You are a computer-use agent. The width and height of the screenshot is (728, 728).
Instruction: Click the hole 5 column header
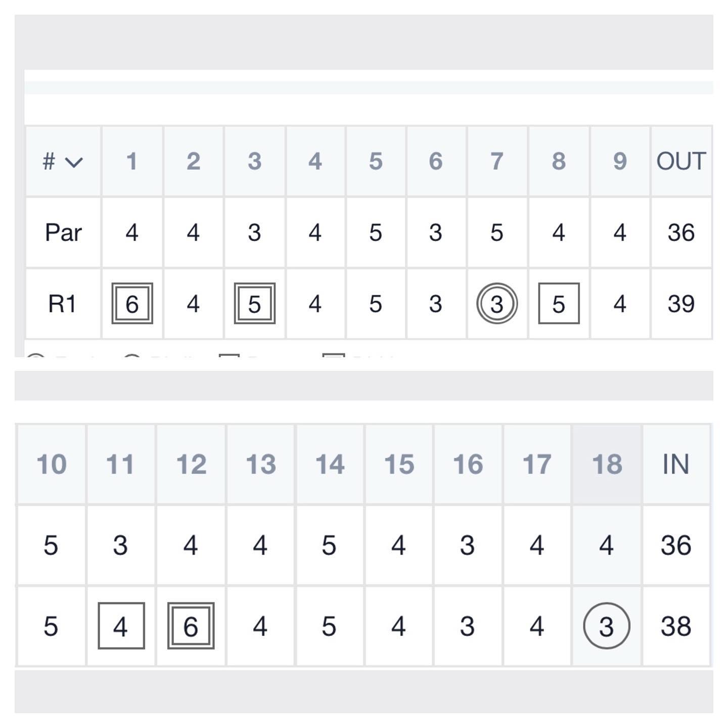tap(376, 161)
